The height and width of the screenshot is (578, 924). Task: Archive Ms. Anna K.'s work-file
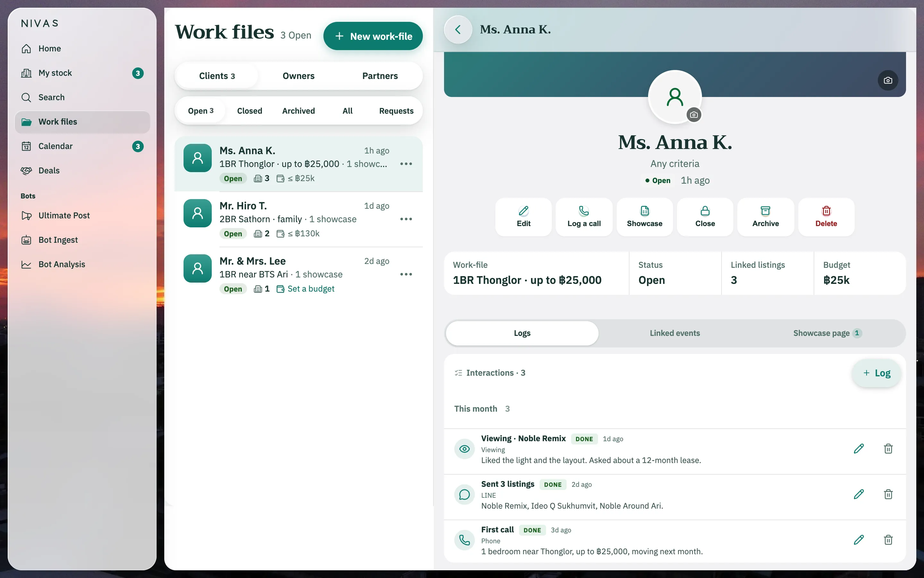pos(766,217)
